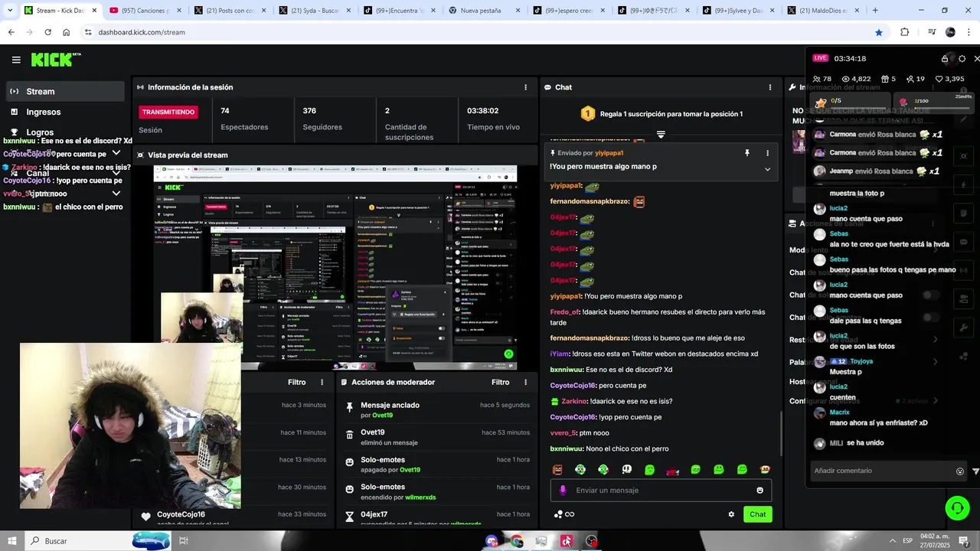Click the Enviar un mensaje field
The width and height of the screenshot is (980, 551).
click(661, 491)
